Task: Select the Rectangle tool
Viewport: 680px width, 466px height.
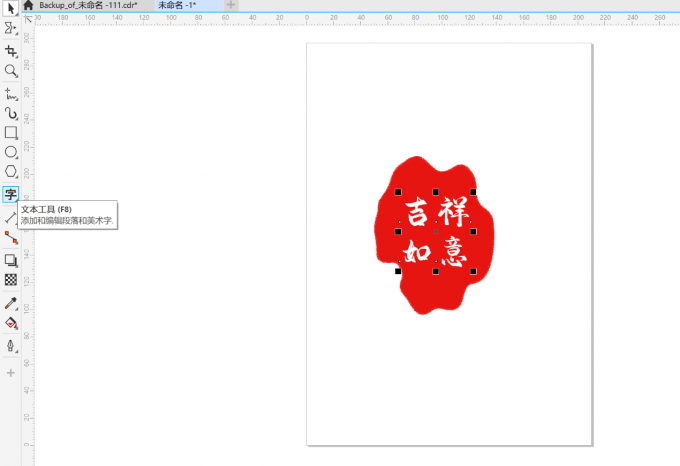Action: (x=10, y=133)
